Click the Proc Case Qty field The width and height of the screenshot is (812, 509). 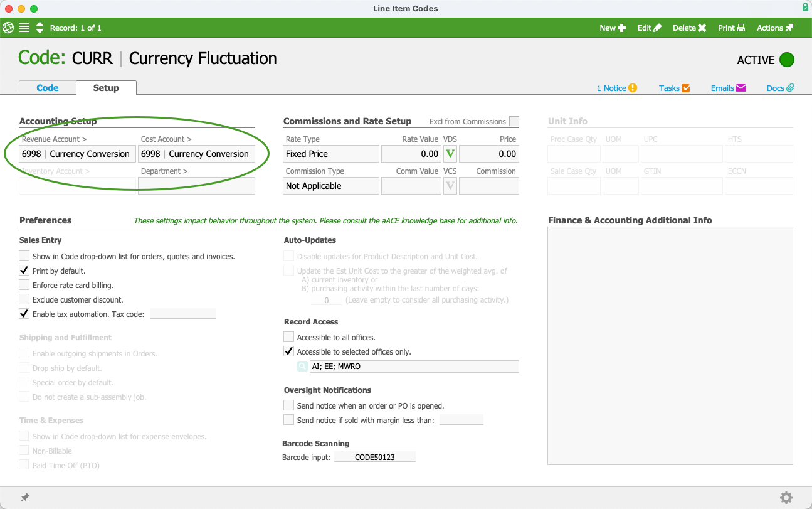[x=572, y=154]
